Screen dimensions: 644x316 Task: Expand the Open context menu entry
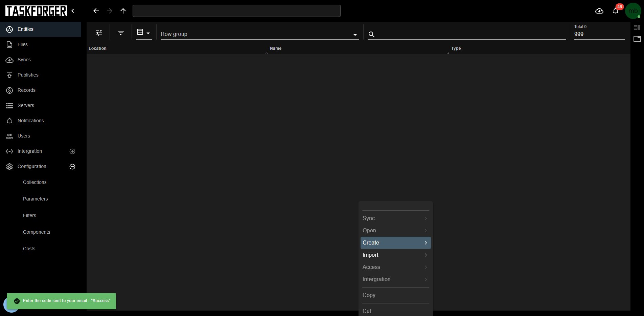coord(396,231)
